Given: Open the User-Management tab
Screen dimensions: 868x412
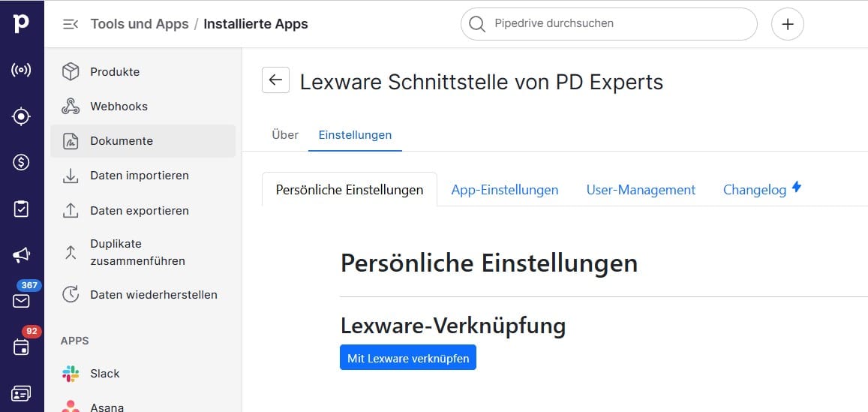Looking at the screenshot, I should (x=641, y=189).
